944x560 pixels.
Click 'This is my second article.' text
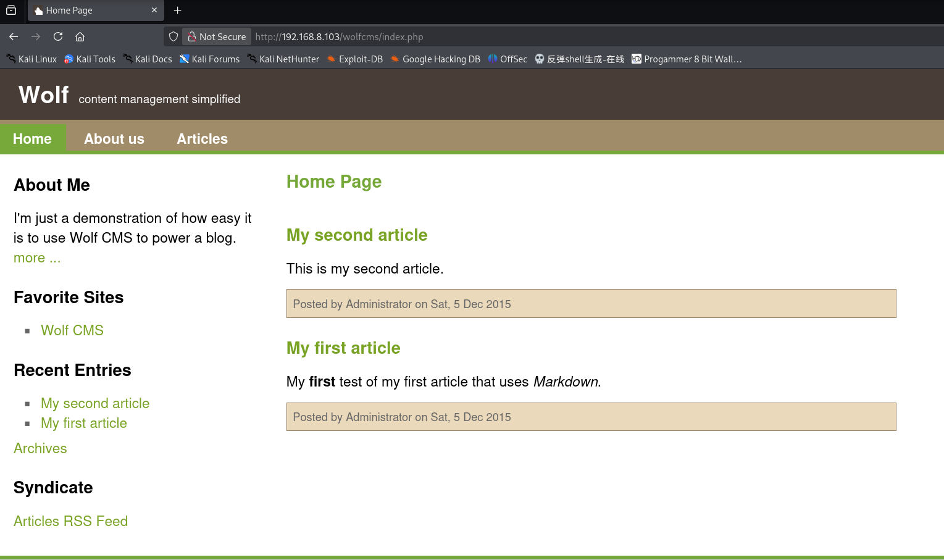coord(365,269)
